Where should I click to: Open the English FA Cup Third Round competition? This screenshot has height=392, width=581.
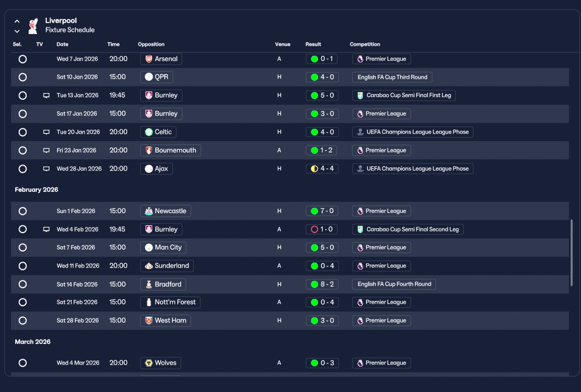pos(392,77)
